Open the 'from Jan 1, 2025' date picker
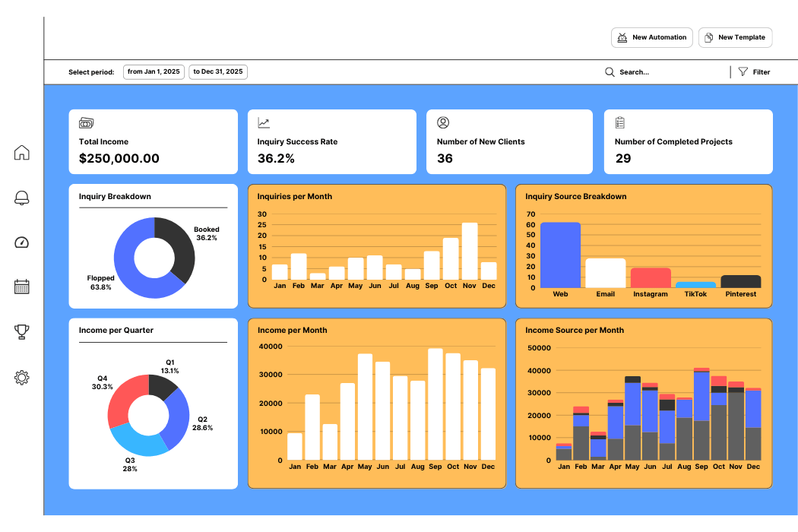798x532 pixels. click(154, 72)
